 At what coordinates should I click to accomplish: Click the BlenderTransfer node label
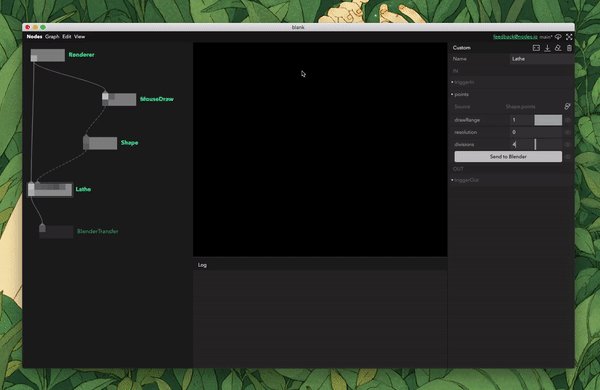pyautogui.click(x=98, y=231)
